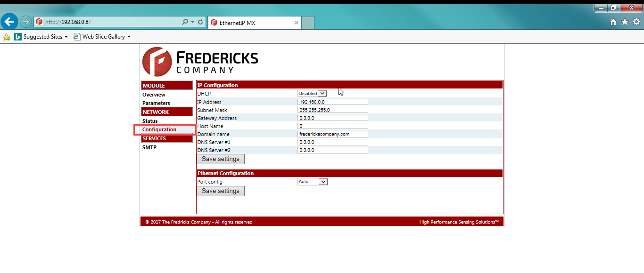Save settings under Ethernet Configuration

pos(221,191)
